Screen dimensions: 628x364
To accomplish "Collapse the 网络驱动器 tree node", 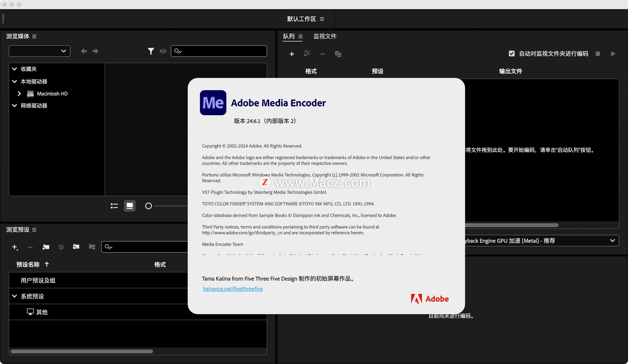I will [14, 106].
